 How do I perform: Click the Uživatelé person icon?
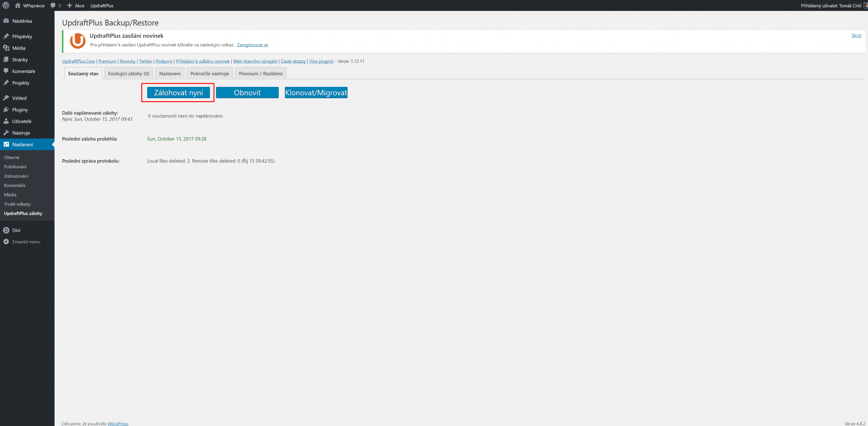click(6, 121)
